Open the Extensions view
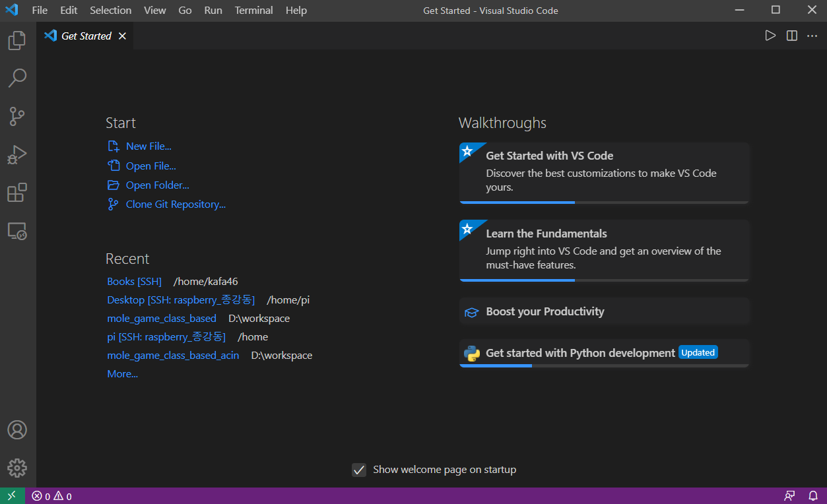827x504 pixels. pos(17,193)
